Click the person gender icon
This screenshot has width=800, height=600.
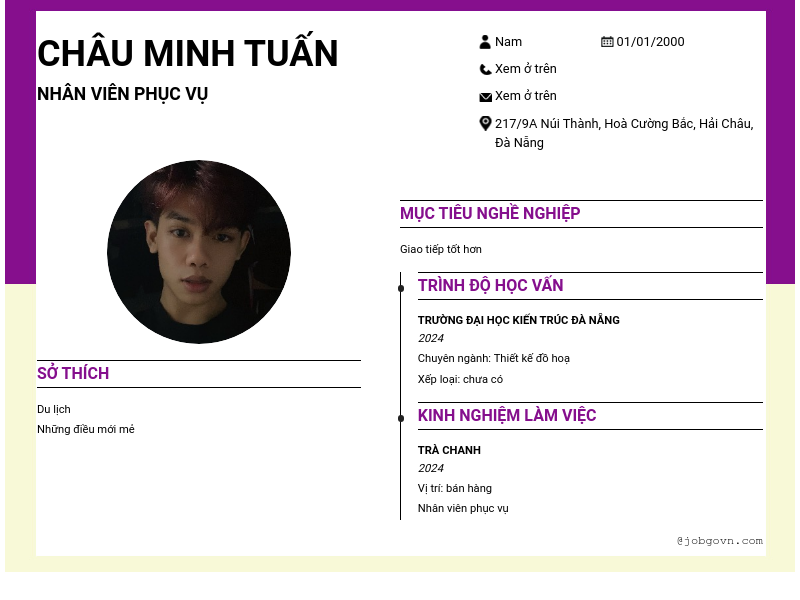pos(485,42)
